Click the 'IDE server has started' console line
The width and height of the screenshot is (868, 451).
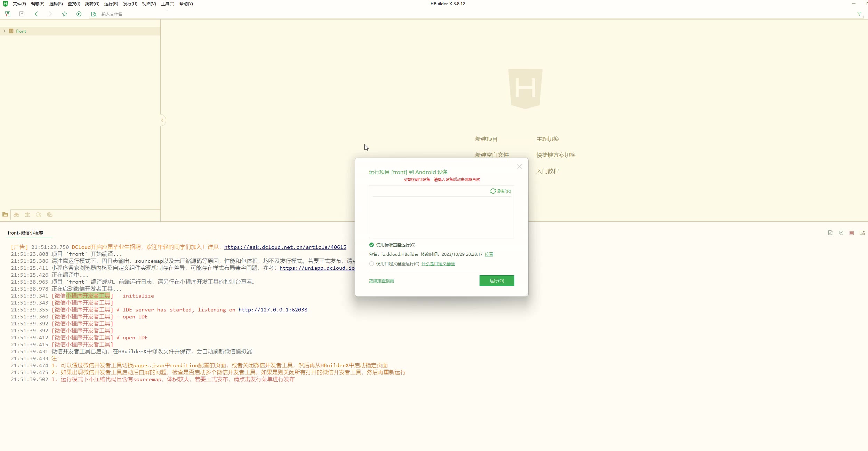click(159, 310)
